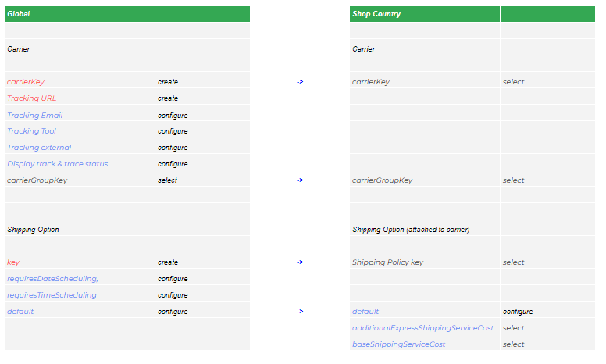The width and height of the screenshot is (606, 364).
Task: Click the arrow in the carrierGroupKey row
Action: click(300, 180)
